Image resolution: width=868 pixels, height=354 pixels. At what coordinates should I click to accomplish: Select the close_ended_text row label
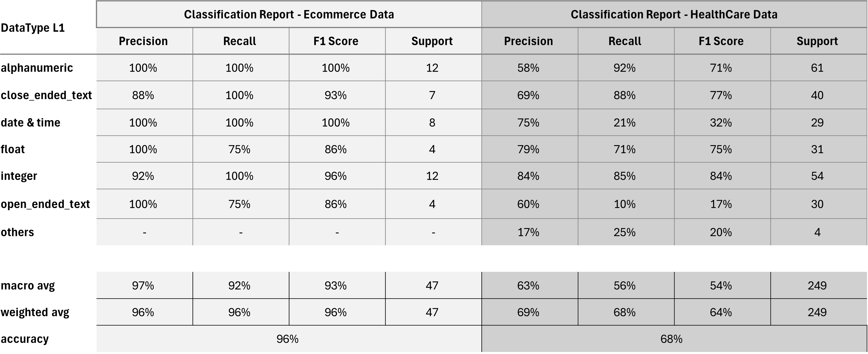(46, 95)
